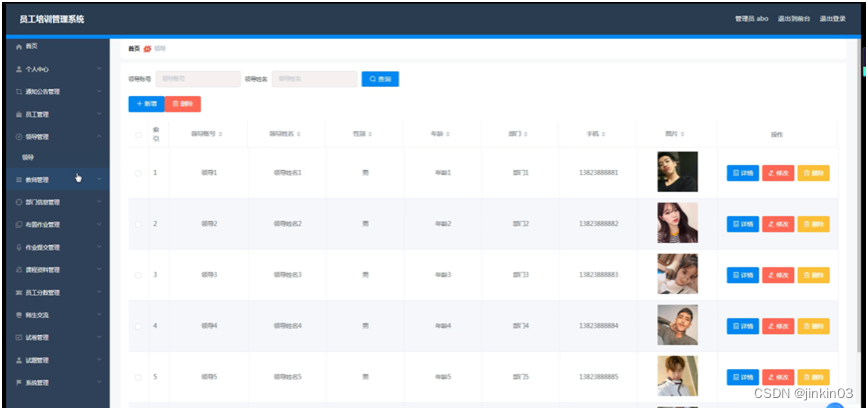Open the photo thumbnail in row 领导3
The image size is (868, 410).
coord(677,274)
